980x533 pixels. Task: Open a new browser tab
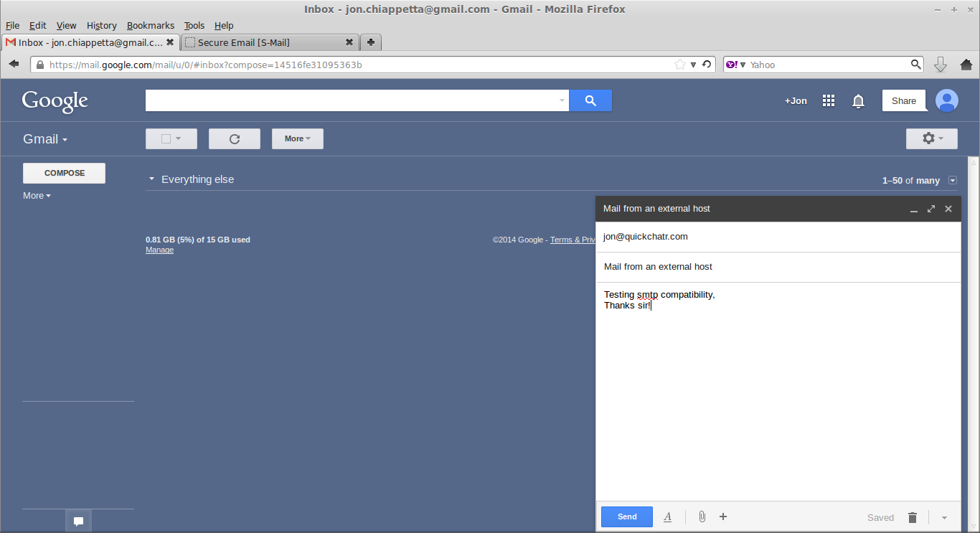pyautogui.click(x=370, y=42)
